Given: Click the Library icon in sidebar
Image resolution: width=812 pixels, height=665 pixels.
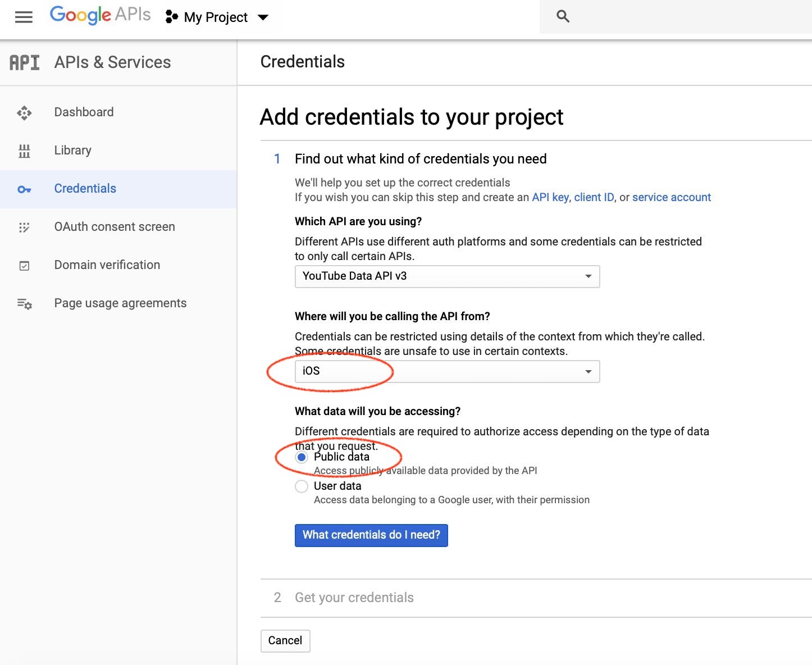Looking at the screenshot, I should click(x=24, y=151).
